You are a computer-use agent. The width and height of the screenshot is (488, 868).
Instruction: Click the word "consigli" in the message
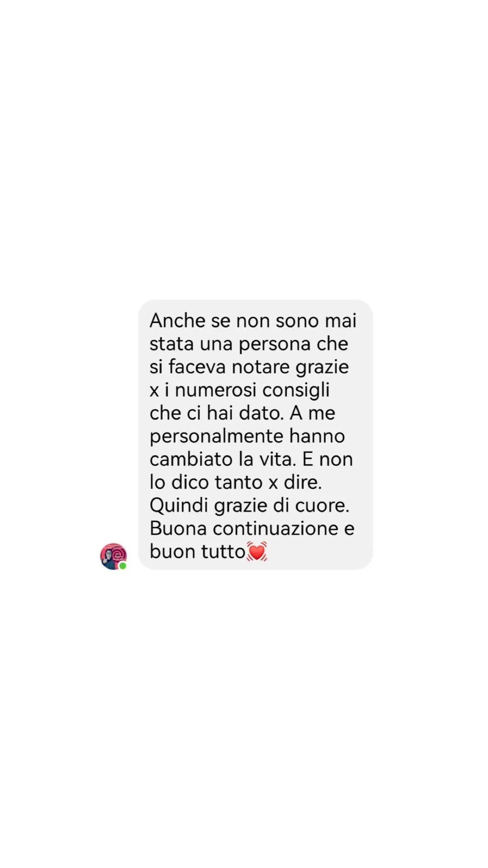tap(296, 390)
